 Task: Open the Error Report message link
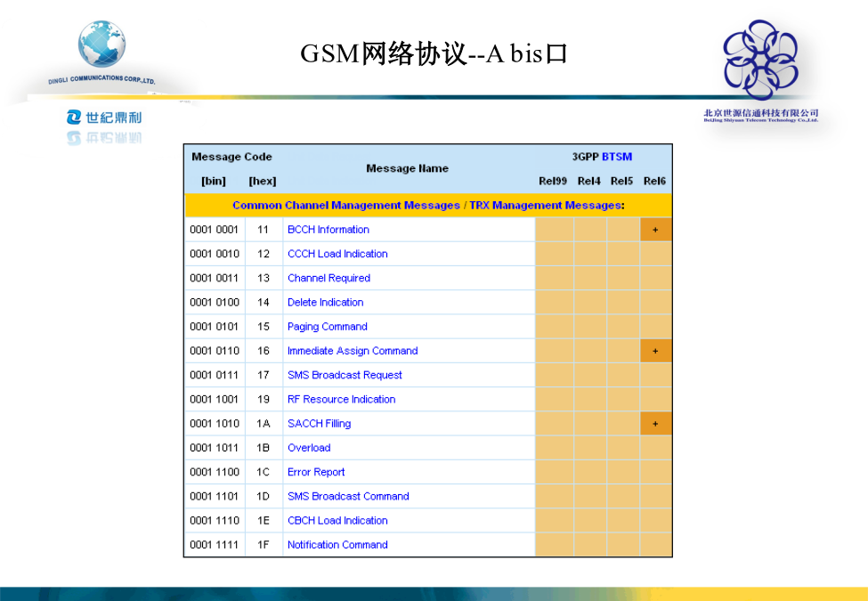click(x=316, y=472)
